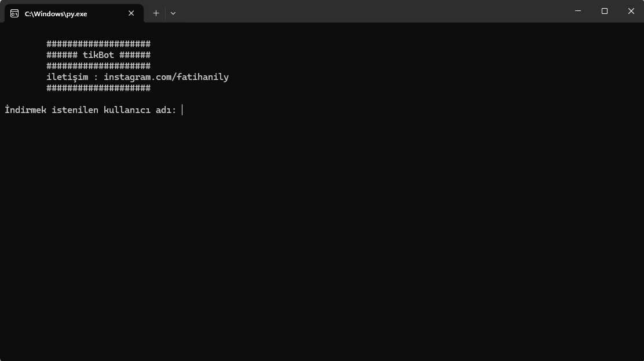
Task: Select the C:\Windows\py.exe tab title
Action: [56, 13]
